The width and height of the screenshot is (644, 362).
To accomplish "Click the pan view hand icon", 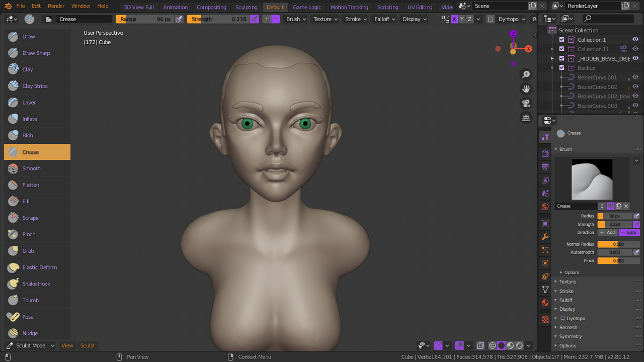I will tap(526, 89).
